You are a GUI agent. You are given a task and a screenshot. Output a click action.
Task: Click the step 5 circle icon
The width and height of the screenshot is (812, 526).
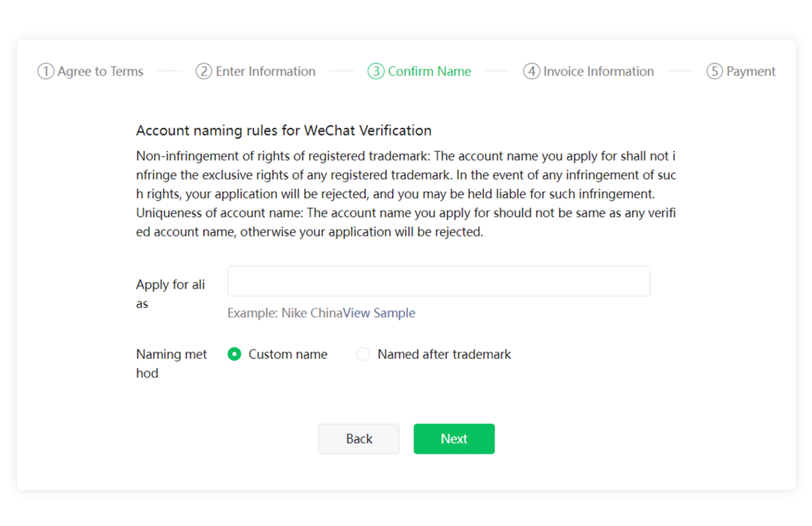(714, 71)
